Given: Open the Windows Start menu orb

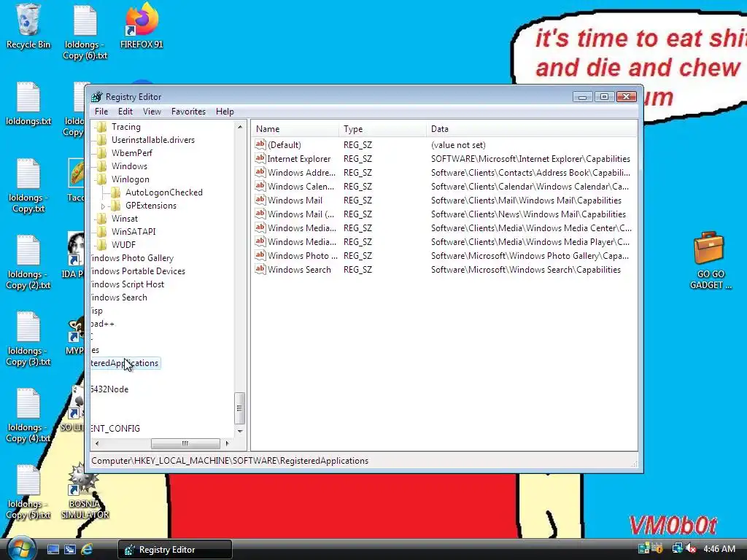Looking at the screenshot, I should tap(20, 548).
